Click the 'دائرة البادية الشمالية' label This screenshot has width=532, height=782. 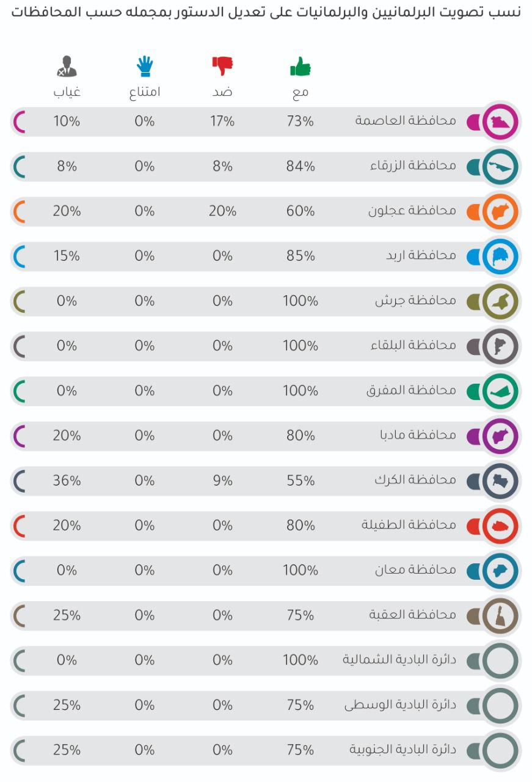click(x=399, y=660)
